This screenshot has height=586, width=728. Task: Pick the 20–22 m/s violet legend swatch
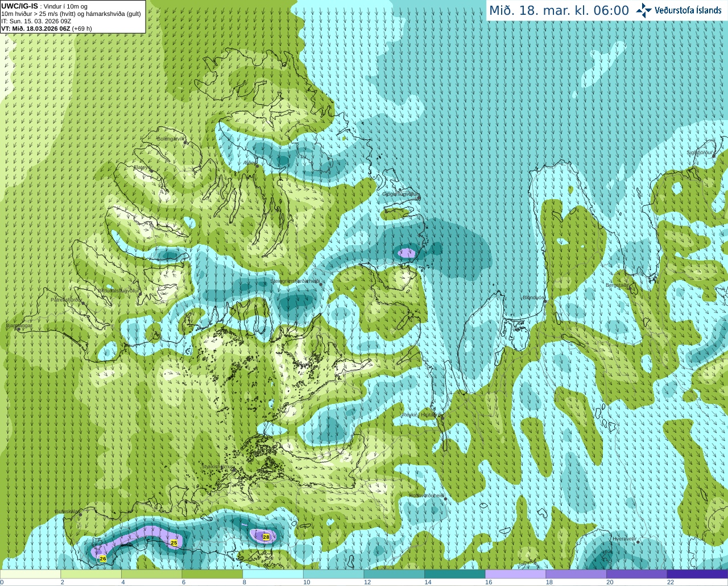[637, 574]
